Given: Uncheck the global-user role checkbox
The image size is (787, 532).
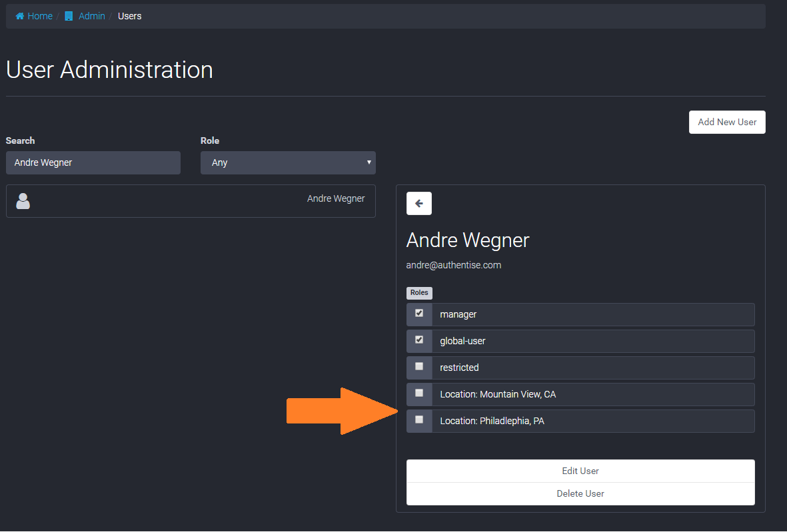Looking at the screenshot, I should 419,340.
